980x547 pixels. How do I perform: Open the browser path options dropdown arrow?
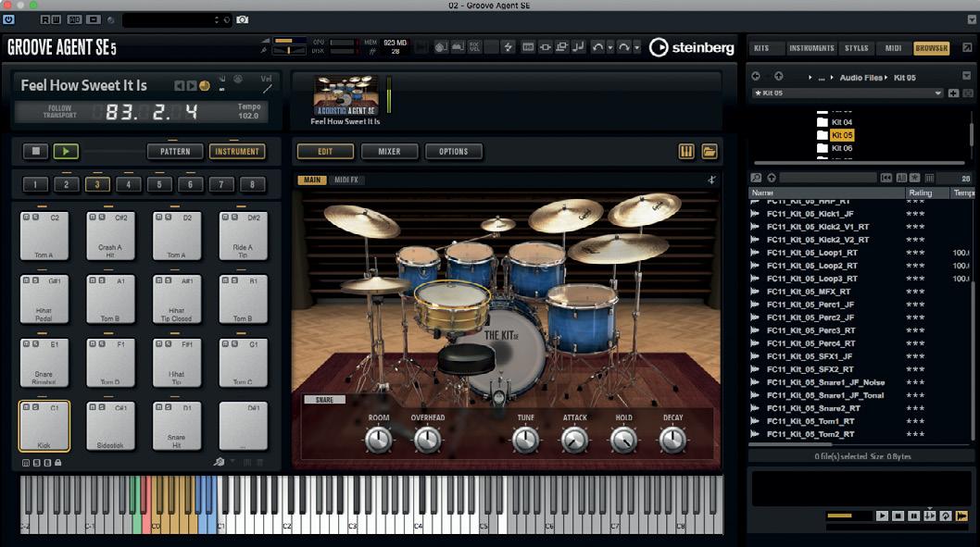pyautogui.click(x=967, y=76)
